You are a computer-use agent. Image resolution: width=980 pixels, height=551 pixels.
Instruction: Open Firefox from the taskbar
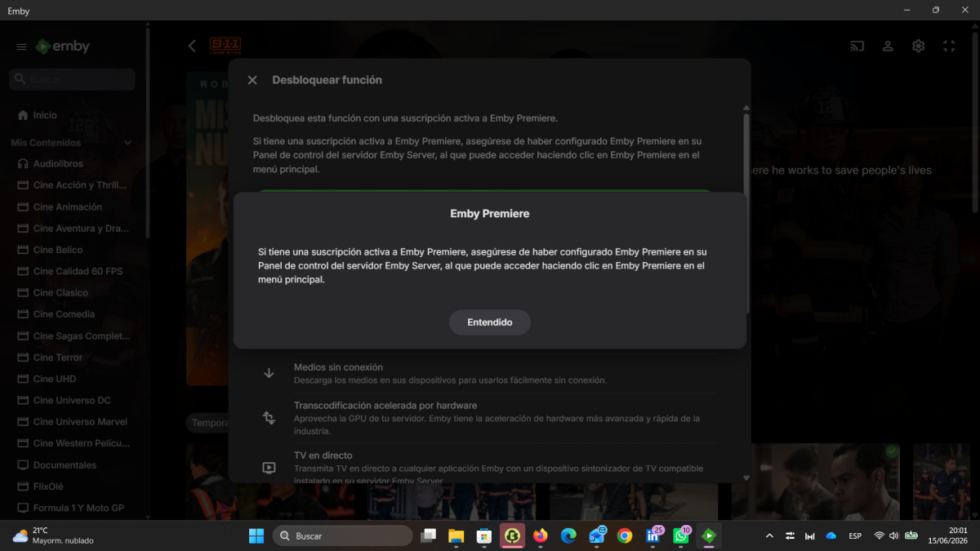point(540,536)
